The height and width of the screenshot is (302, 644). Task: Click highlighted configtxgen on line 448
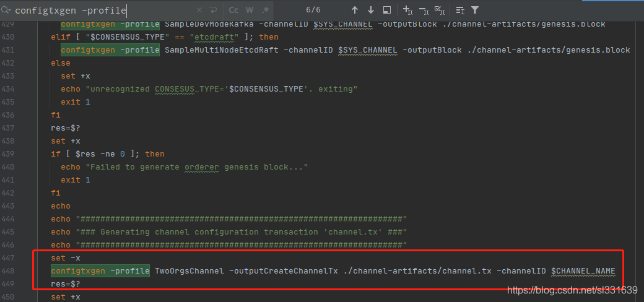(x=78, y=271)
